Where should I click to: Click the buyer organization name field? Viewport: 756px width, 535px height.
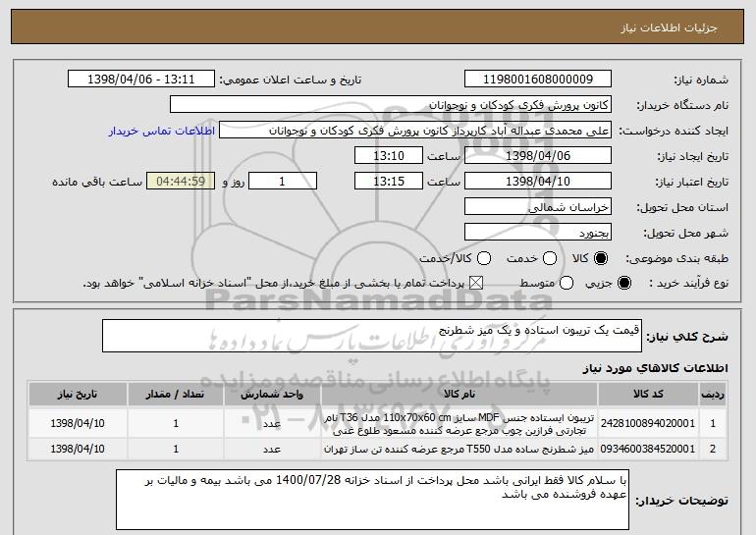(391, 105)
